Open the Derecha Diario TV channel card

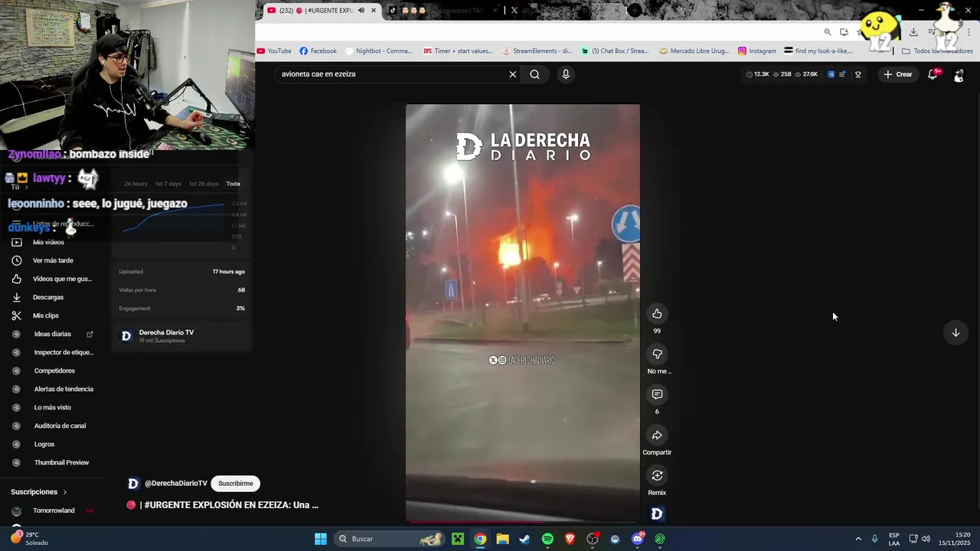181,336
